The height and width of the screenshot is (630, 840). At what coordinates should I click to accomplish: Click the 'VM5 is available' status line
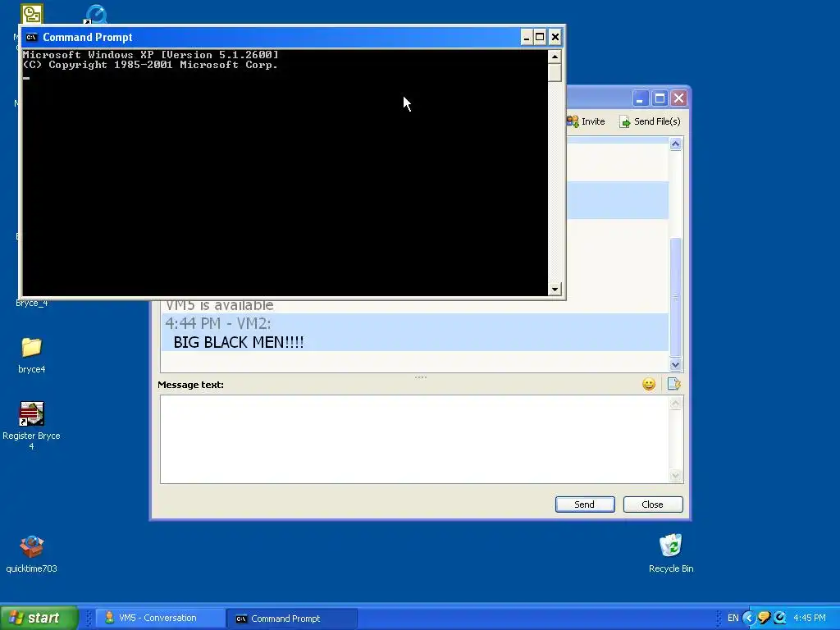tap(219, 305)
